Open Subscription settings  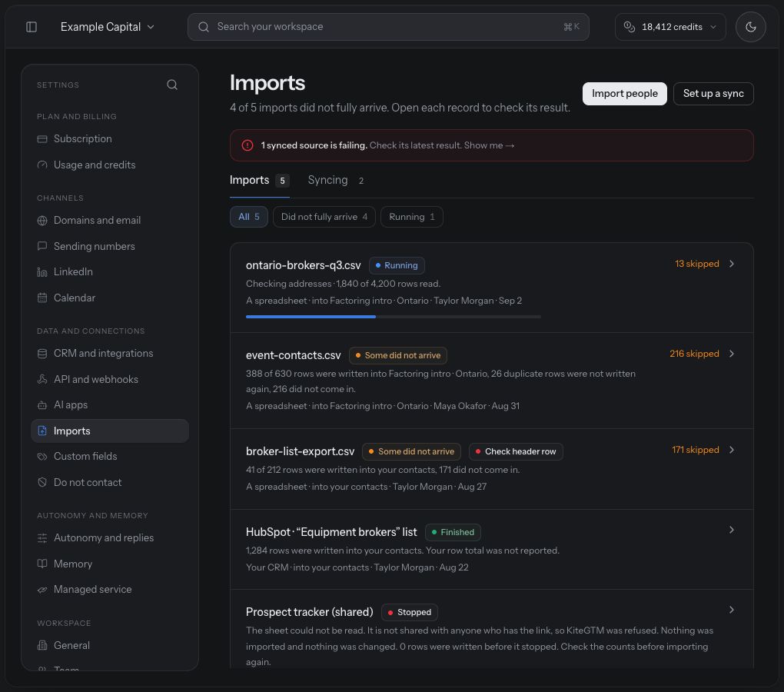(109, 138)
